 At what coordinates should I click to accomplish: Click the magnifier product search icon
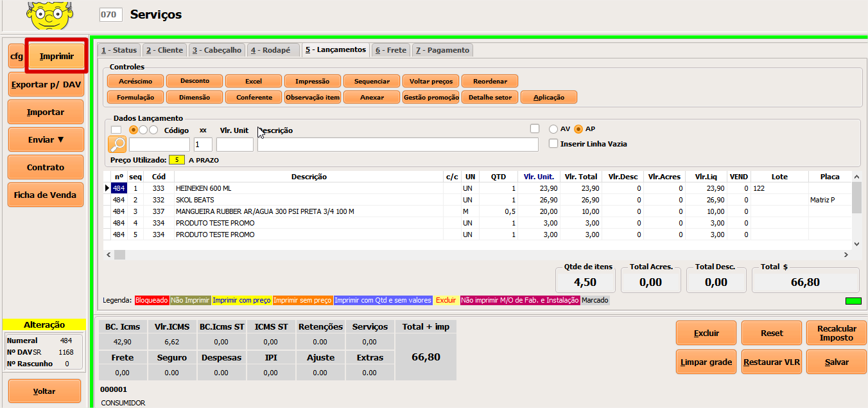(117, 145)
